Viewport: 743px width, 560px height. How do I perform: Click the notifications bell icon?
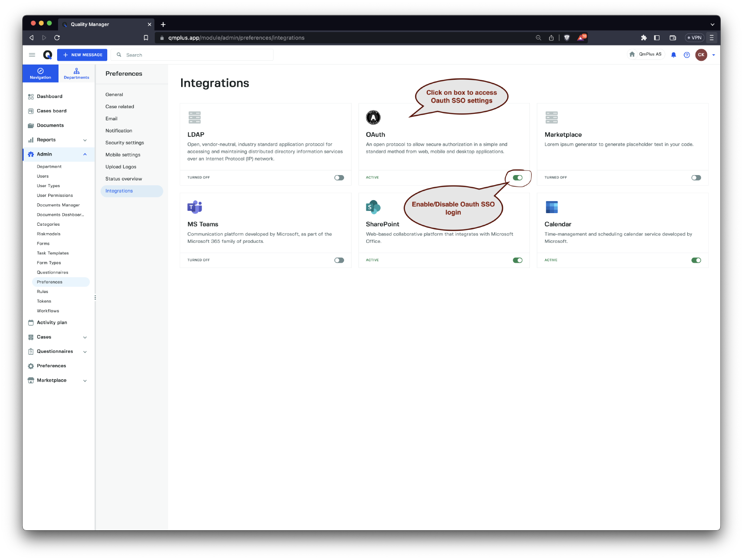(673, 55)
